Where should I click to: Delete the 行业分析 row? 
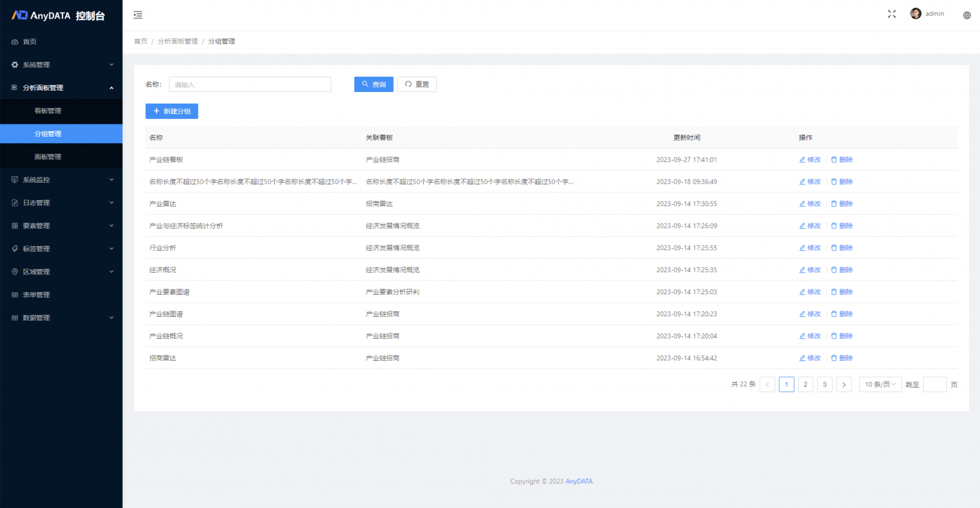coord(842,248)
